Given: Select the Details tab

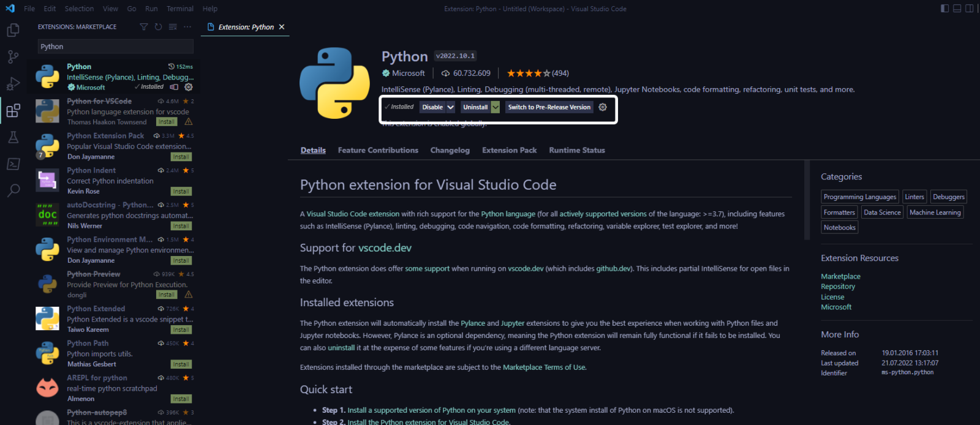Looking at the screenshot, I should pos(313,150).
